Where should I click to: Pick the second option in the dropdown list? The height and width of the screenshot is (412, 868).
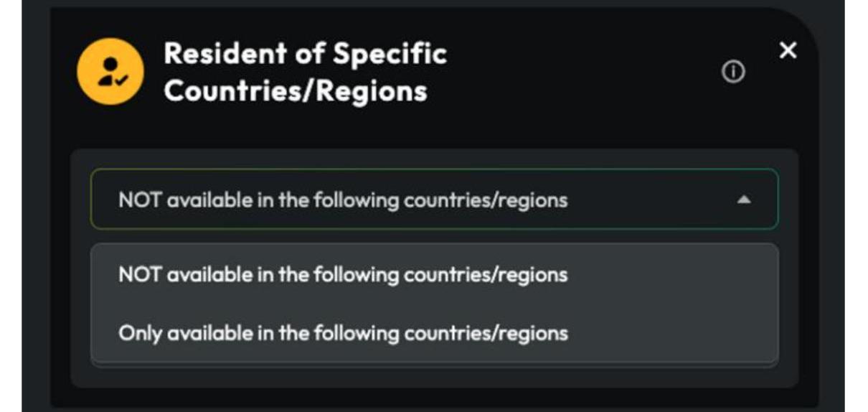[343, 333]
